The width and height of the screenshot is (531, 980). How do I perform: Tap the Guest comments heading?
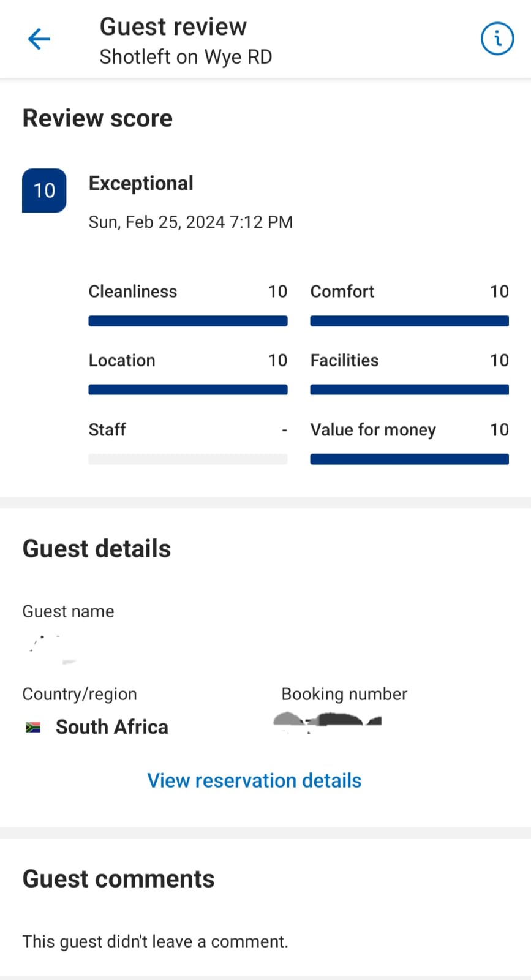coord(118,879)
